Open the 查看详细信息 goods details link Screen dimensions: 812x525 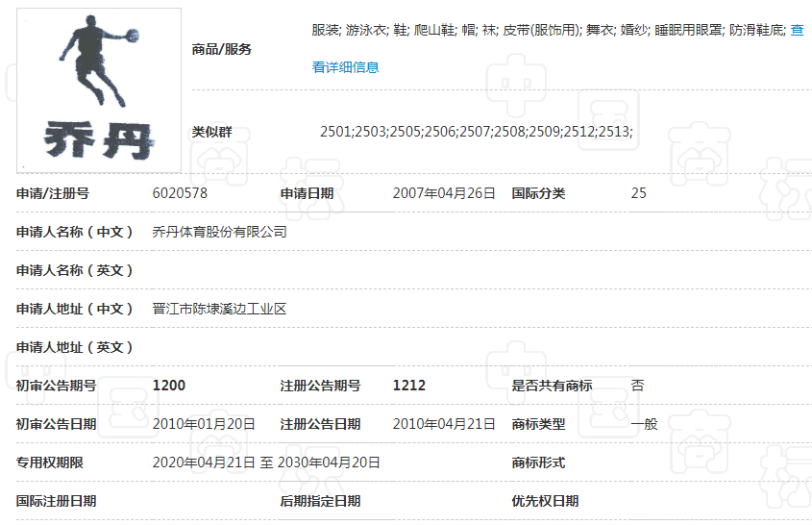tap(345, 67)
